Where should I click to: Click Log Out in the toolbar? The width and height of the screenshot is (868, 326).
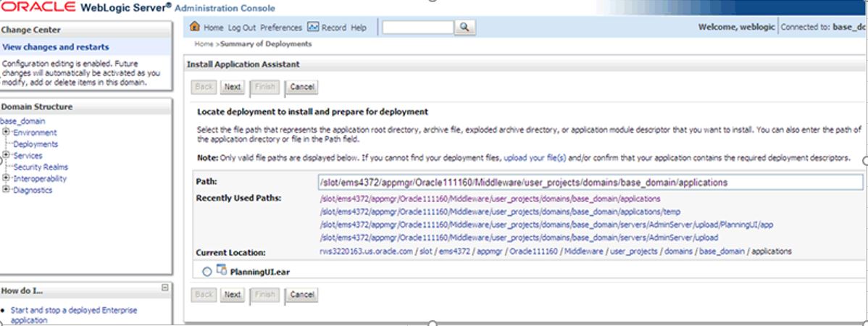pos(242,28)
